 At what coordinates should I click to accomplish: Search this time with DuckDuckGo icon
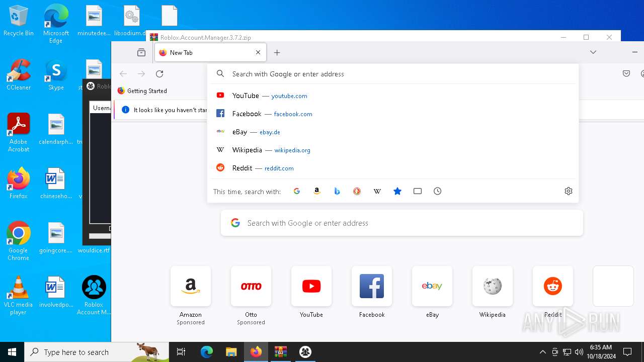point(357,191)
